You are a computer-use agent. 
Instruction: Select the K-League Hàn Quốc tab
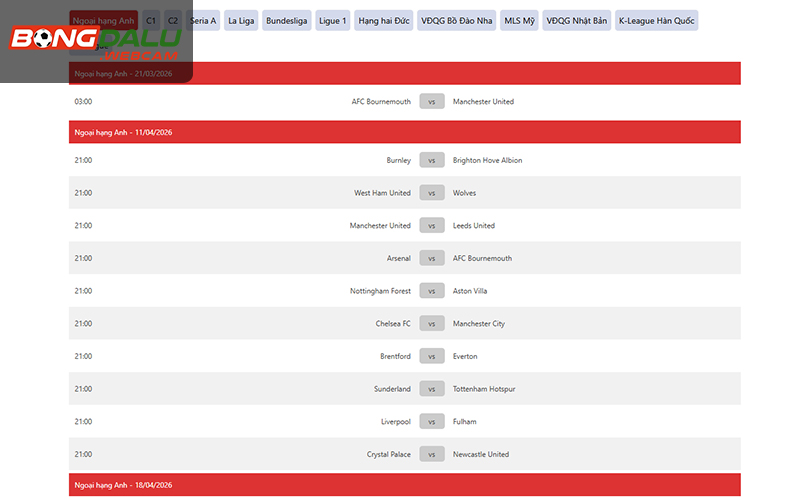point(656,20)
